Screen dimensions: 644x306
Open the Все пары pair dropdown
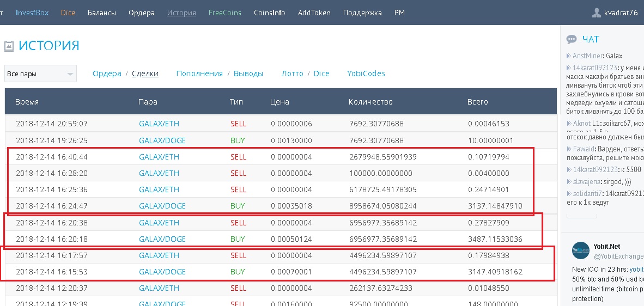click(x=40, y=74)
